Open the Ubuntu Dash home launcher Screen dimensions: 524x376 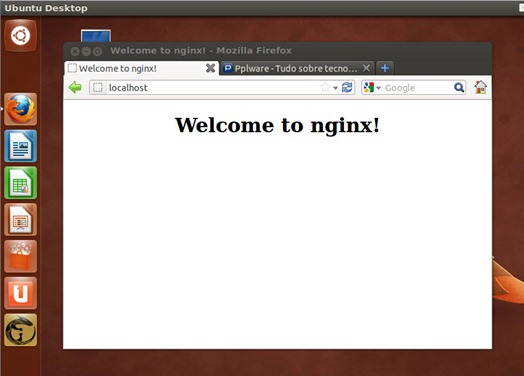20,35
